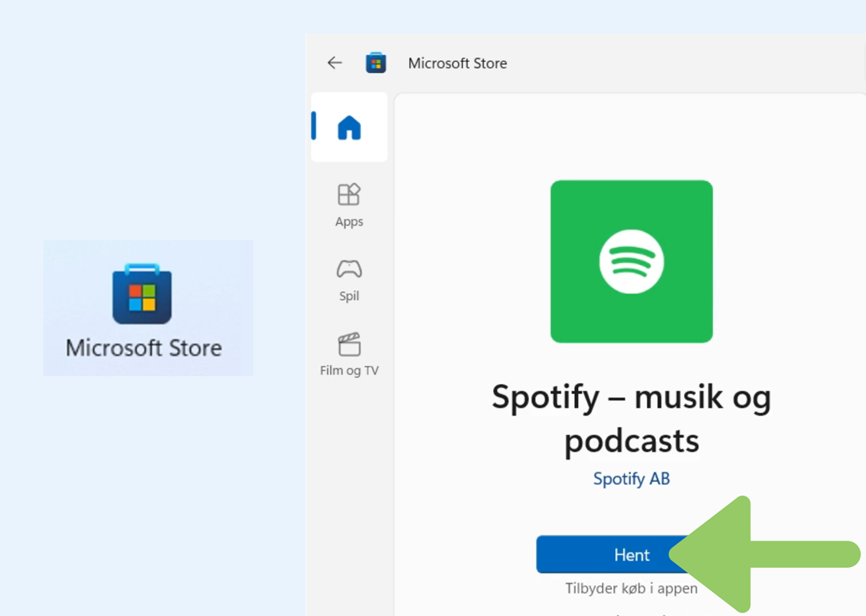The width and height of the screenshot is (866, 616).
Task: Click the Microsoft Store logo in title bar
Action: [375, 63]
